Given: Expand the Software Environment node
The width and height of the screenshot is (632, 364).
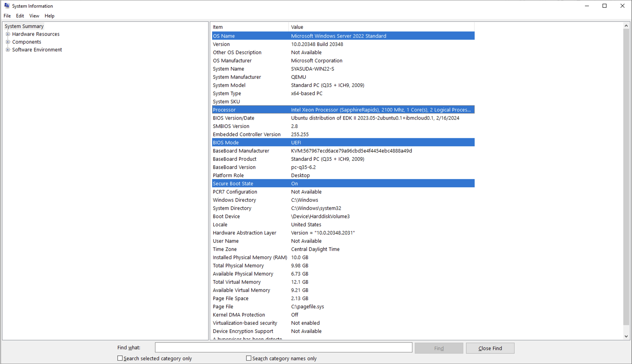Looking at the screenshot, I should tap(8, 49).
